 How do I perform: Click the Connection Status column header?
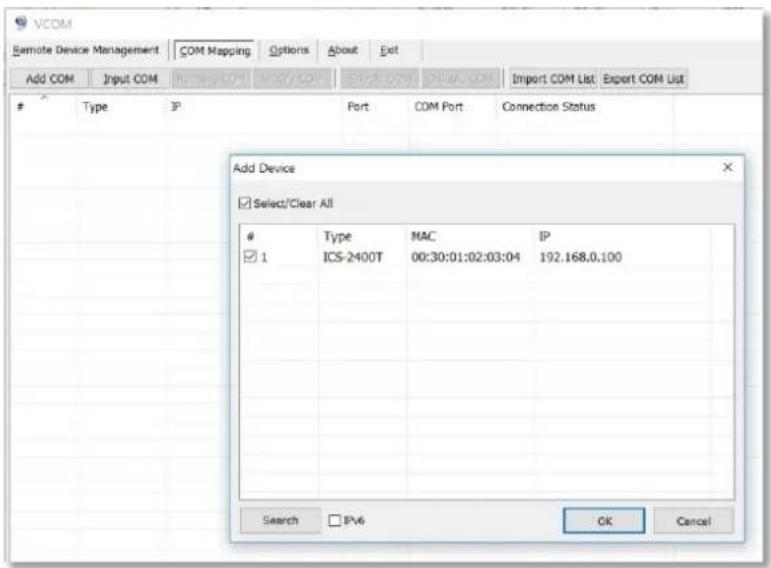coord(548,107)
